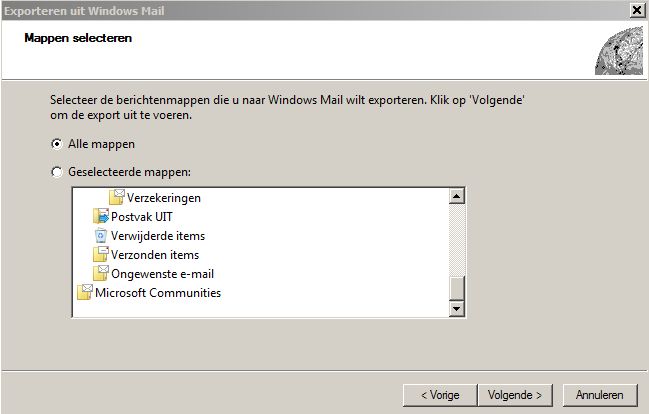Viewport: 649px width, 414px height.
Task: Close the Exporteren uit Windows Mail dialog
Action: (x=637, y=9)
